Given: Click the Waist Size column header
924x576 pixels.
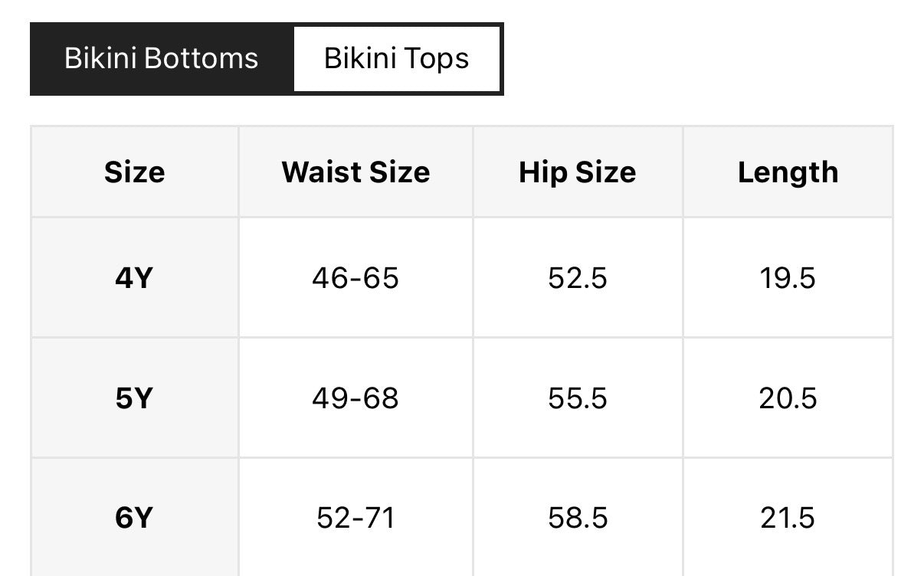Looking at the screenshot, I should 356,172.
